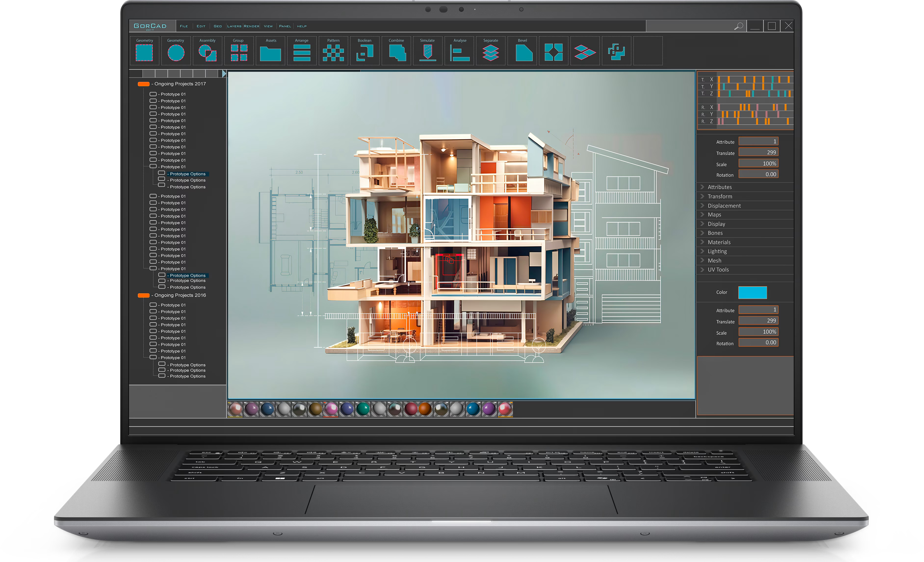This screenshot has height=562, width=924.
Task: Click the Combine tool icon
Action: (x=398, y=52)
